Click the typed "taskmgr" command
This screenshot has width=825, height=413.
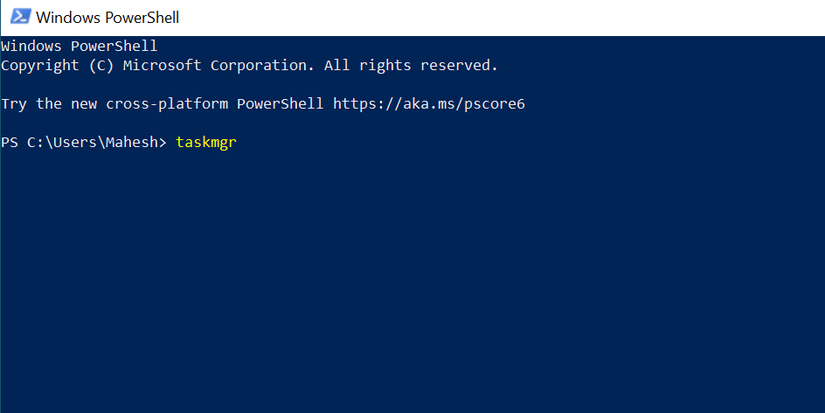[206, 142]
